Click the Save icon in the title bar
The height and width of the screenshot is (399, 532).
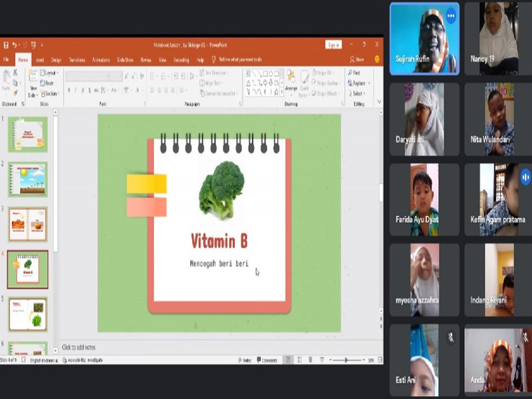tap(6, 45)
